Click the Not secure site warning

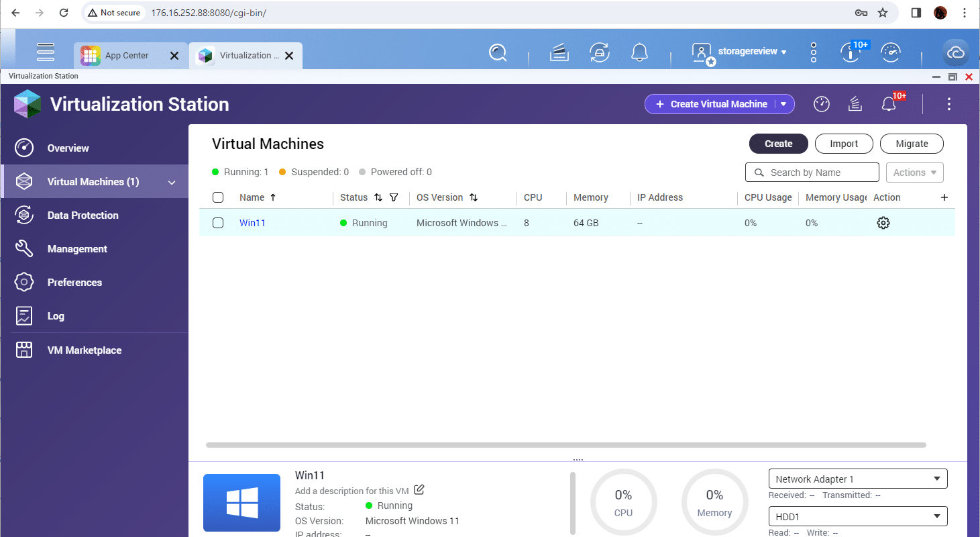click(x=114, y=13)
